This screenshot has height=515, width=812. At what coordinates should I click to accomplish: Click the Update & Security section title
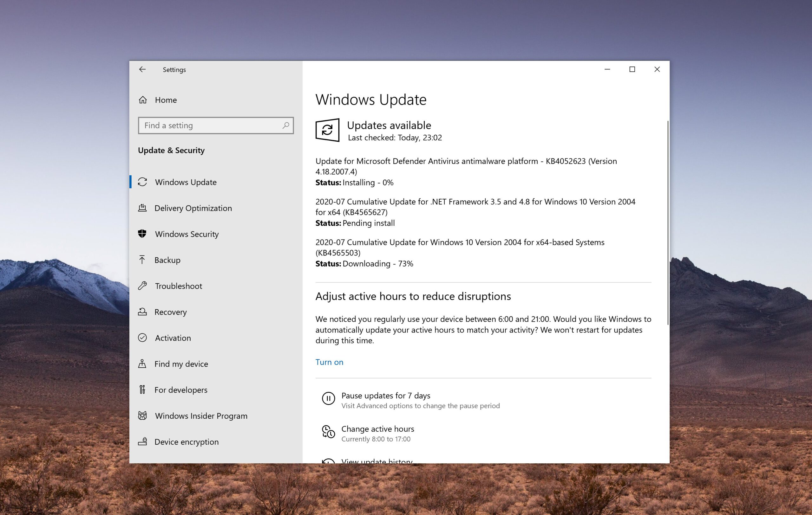171,150
